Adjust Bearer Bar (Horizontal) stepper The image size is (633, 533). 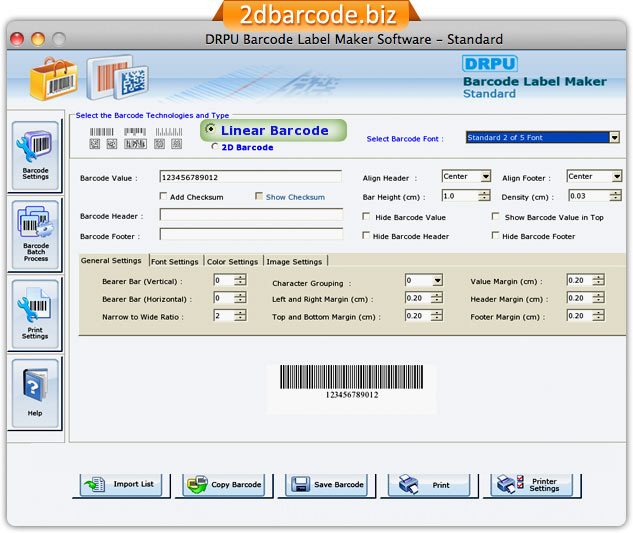click(240, 298)
